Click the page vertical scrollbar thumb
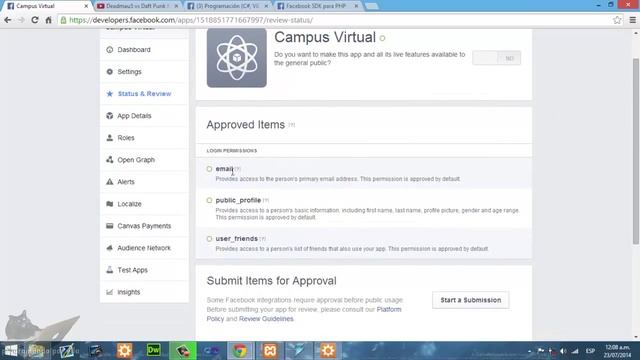Screen dimensions: 640x360 [636, 151]
